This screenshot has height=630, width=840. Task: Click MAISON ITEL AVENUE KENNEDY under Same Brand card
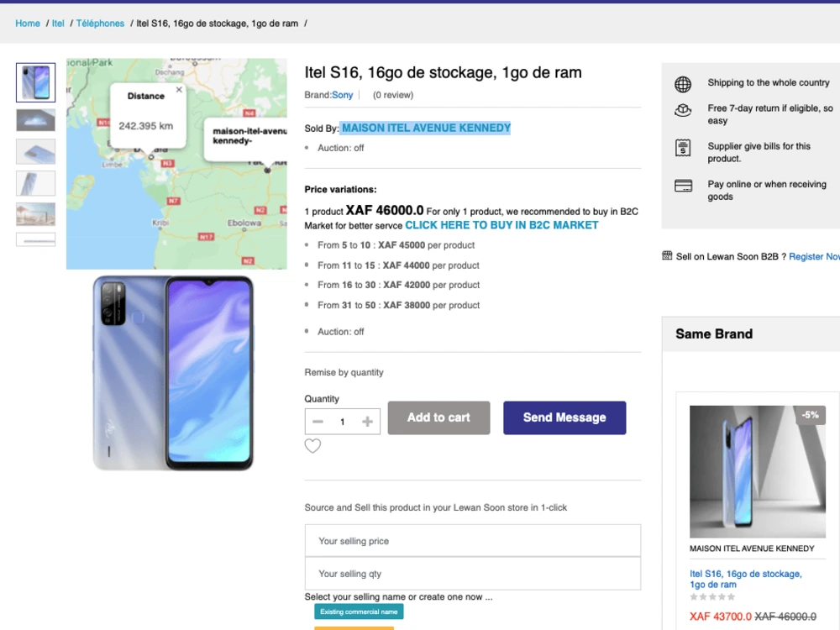(752, 548)
